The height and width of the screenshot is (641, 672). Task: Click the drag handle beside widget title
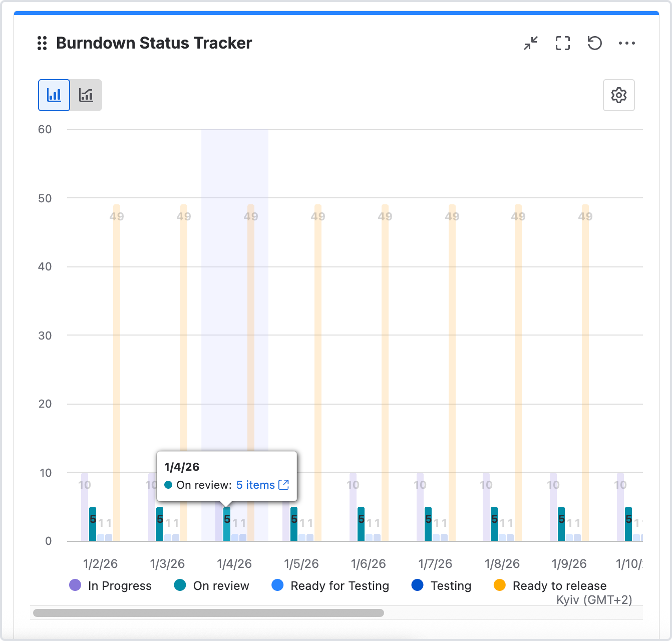tap(42, 44)
